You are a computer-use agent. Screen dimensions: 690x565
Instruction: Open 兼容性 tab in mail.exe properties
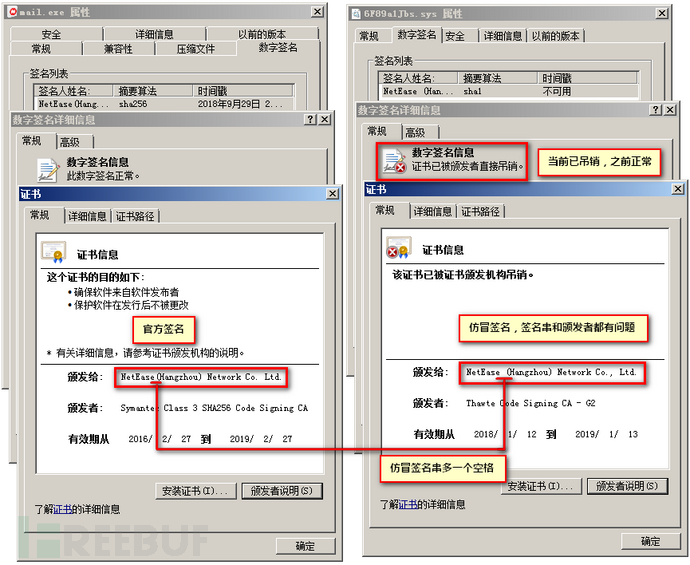coord(118,49)
